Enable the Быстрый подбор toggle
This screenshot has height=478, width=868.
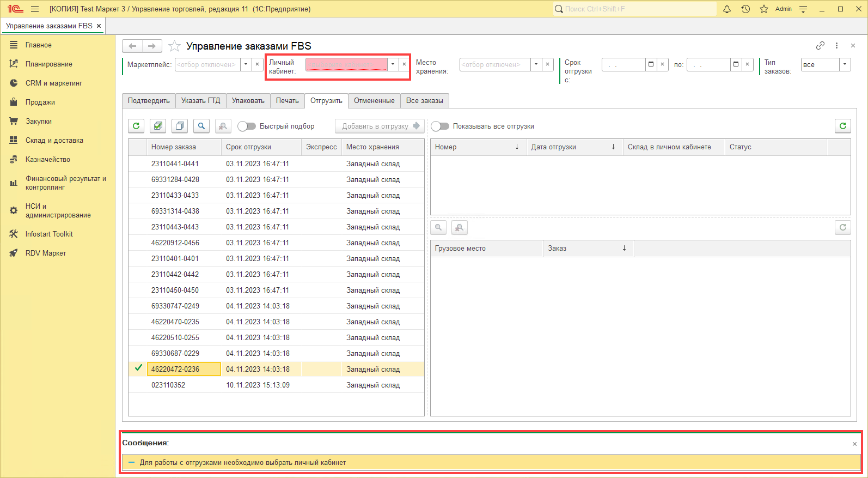247,126
